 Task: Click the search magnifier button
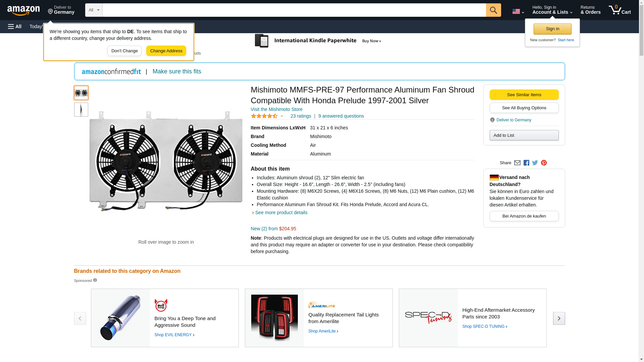click(x=493, y=10)
